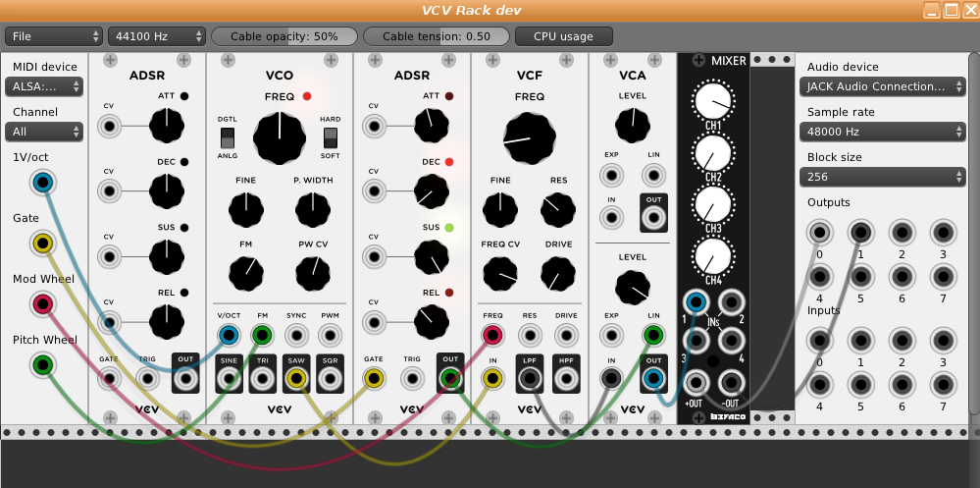Open the audio Sample rate 48000 Hz dropdown
Viewport: 980px width, 488px height.
pyautogui.click(x=883, y=132)
